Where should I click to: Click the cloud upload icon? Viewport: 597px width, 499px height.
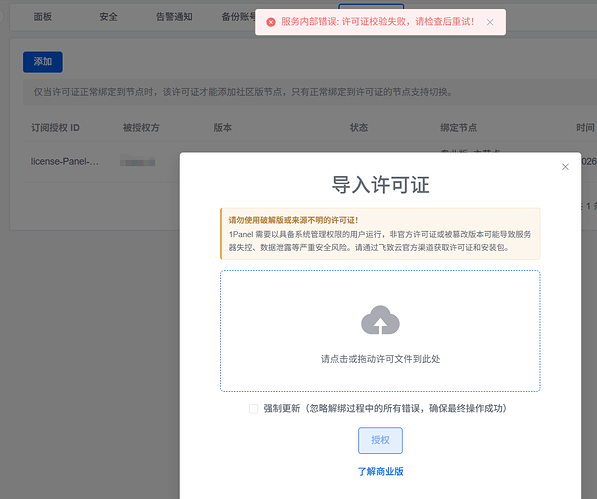pyautogui.click(x=380, y=320)
